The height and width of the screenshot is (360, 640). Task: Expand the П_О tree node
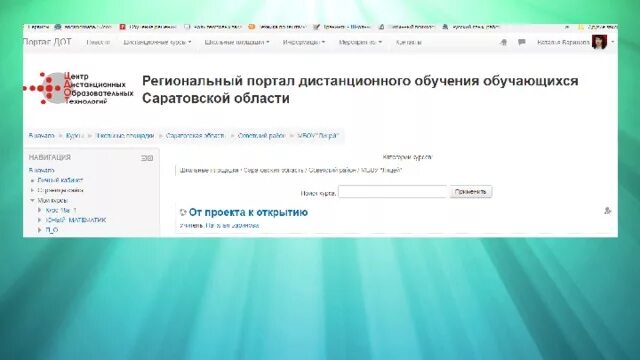[40, 230]
